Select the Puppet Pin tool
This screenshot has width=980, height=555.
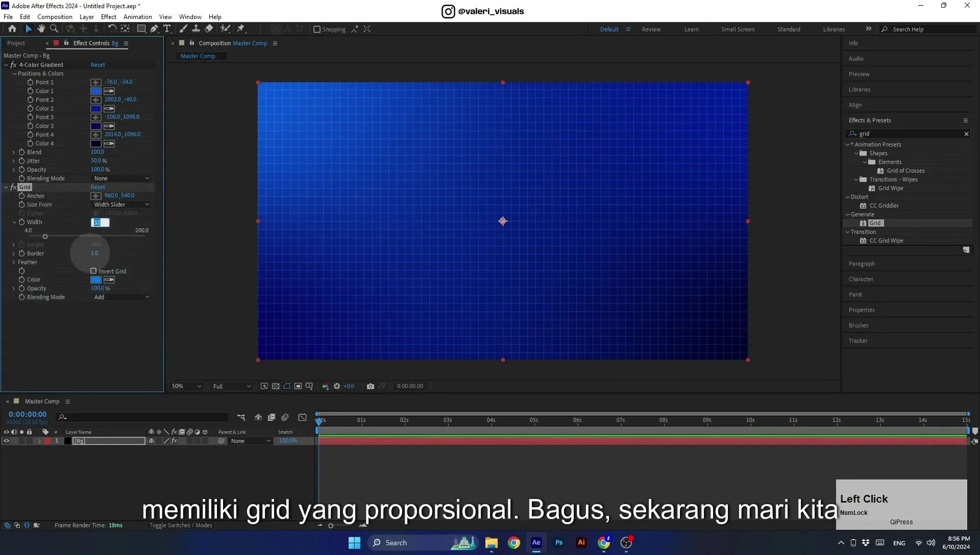coord(241,29)
